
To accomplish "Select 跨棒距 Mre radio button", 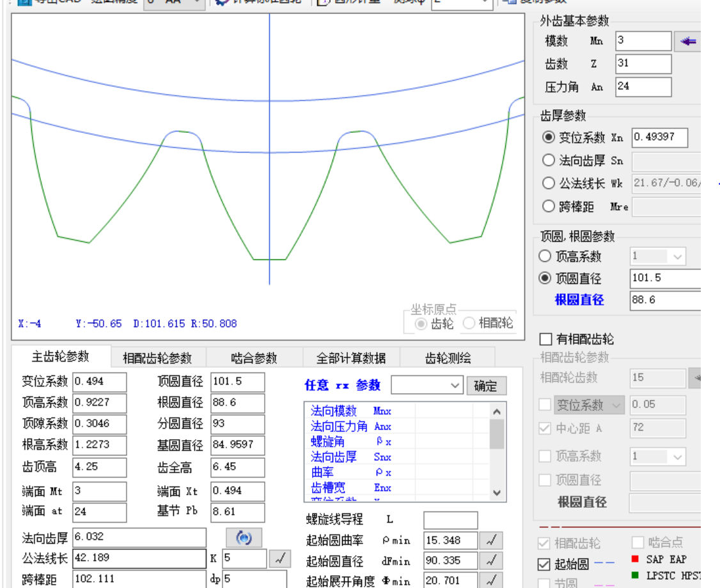I will (548, 206).
